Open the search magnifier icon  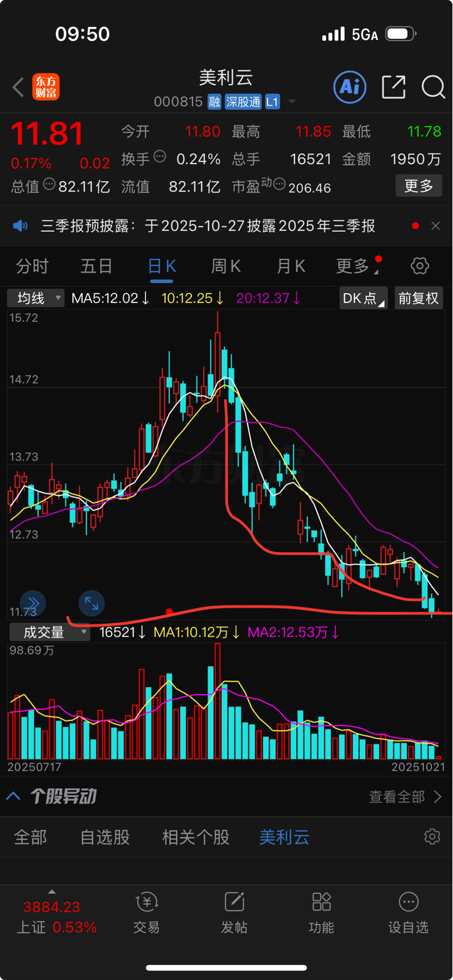coord(433,87)
